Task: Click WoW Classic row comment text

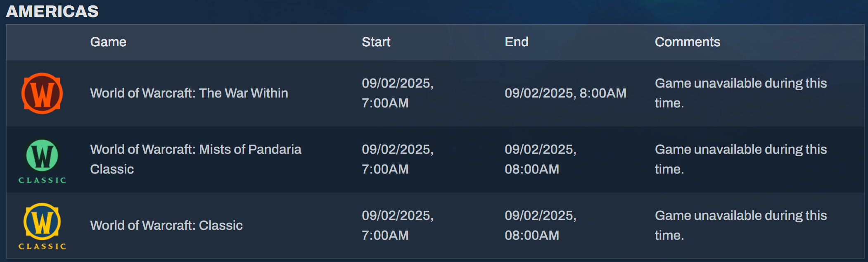Action: coord(741,225)
